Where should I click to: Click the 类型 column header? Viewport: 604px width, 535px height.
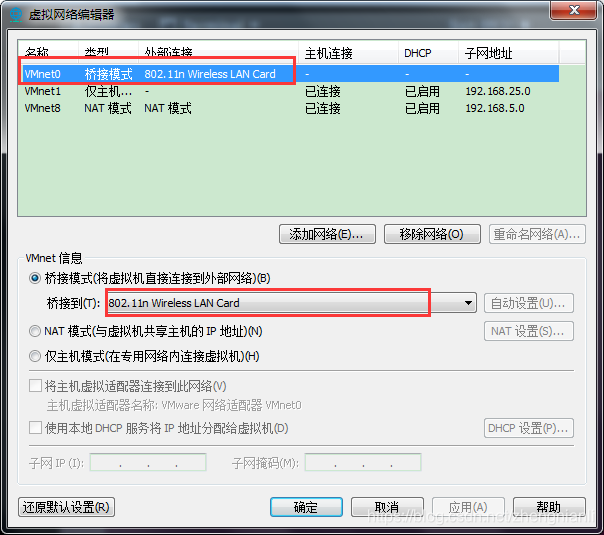[x=108, y=53]
